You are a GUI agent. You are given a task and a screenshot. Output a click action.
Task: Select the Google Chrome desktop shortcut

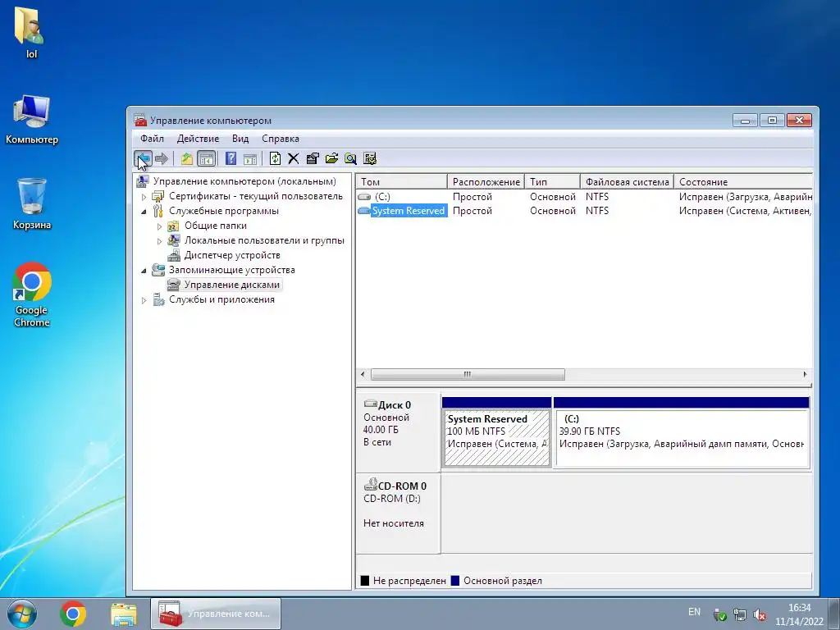(32, 294)
